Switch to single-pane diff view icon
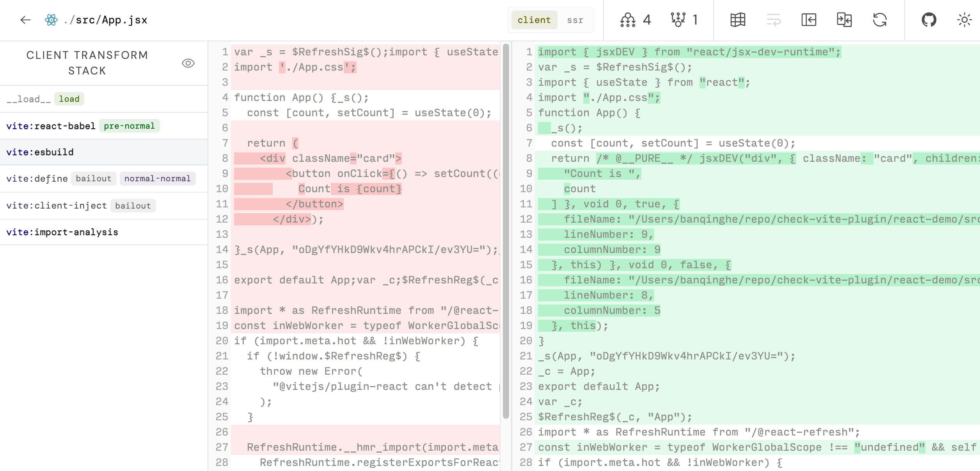The image size is (980, 471). [x=809, y=20]
